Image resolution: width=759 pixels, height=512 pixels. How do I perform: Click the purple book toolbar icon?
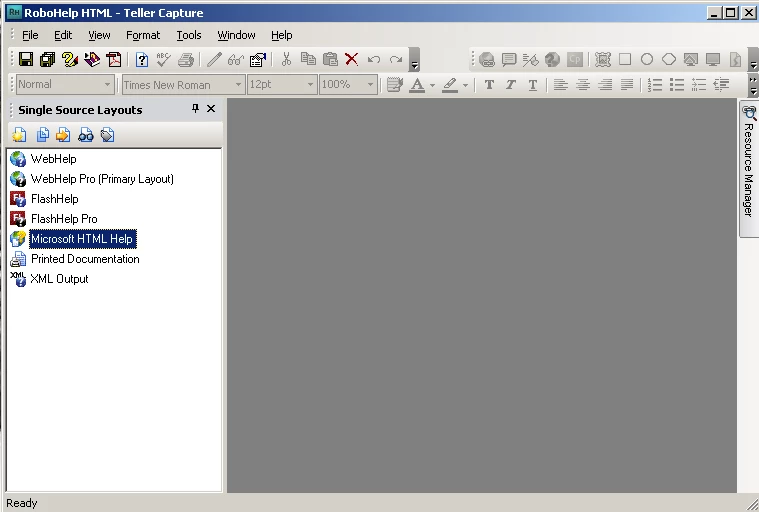coord(92,60)
